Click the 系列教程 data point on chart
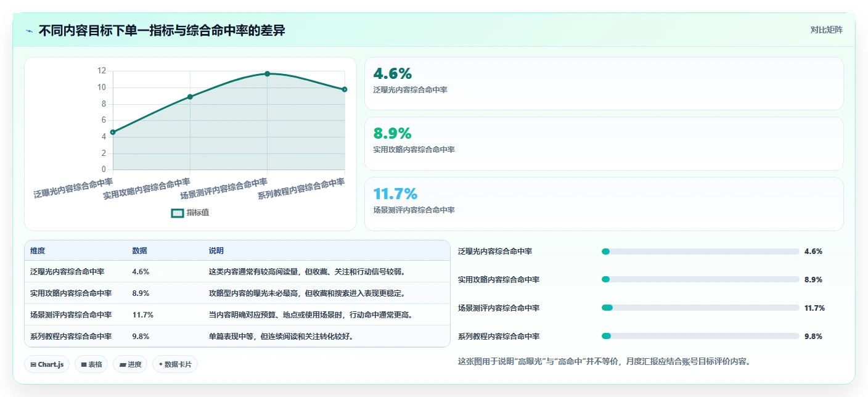The image size is (868, 397). (345, 89)
